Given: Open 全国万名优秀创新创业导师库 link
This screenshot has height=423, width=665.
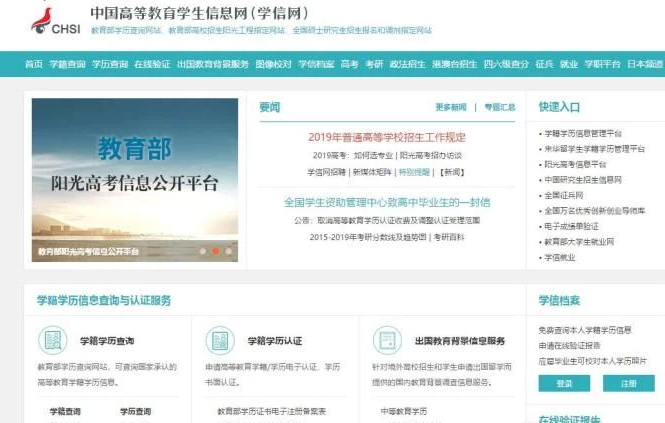Looking at the screenshot, I should [x=595, y=211].
